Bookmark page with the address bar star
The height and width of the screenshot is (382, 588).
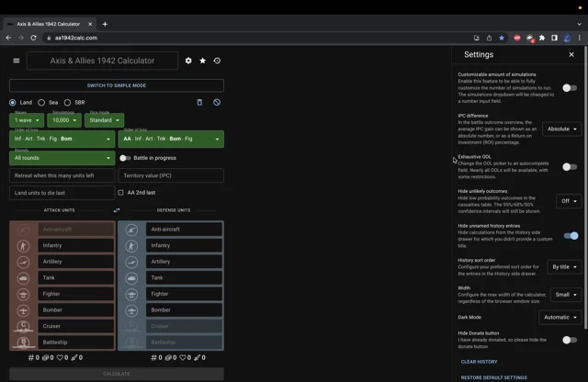click(x=502, y=38)
